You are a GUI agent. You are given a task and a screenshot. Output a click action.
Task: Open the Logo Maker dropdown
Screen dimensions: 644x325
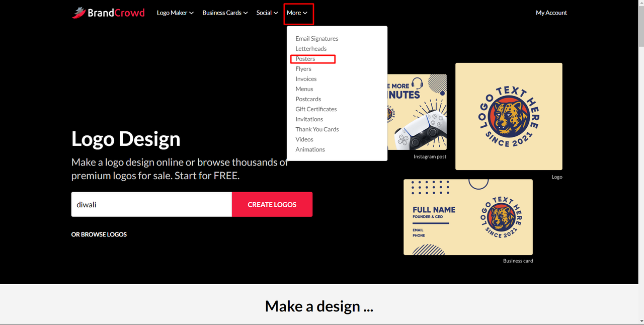[x=175, y=13]
